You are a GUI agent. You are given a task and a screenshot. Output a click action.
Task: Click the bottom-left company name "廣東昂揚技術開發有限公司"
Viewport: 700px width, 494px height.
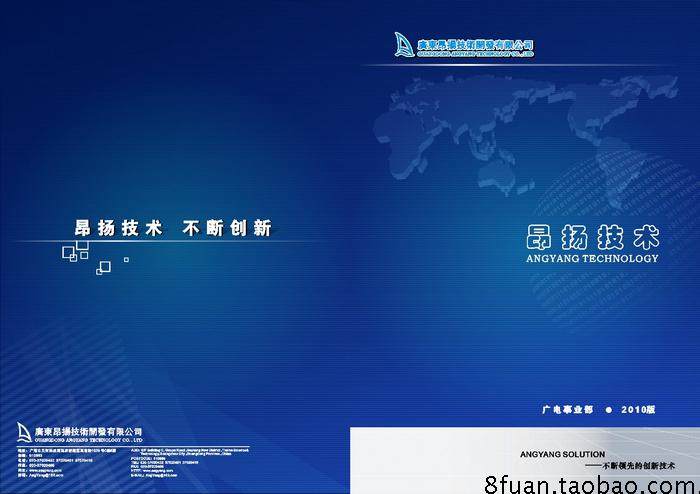point(88,432)
